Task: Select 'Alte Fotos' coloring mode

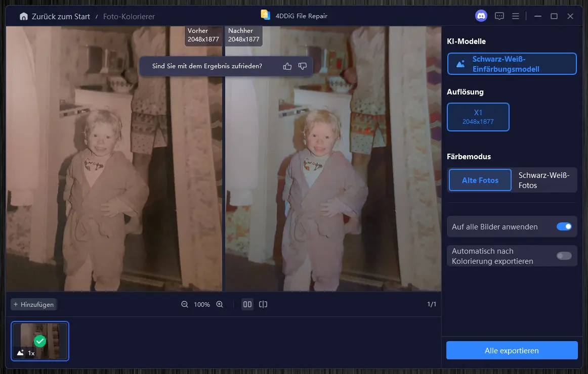Action: pyautogui.click(x=480, y=180)
